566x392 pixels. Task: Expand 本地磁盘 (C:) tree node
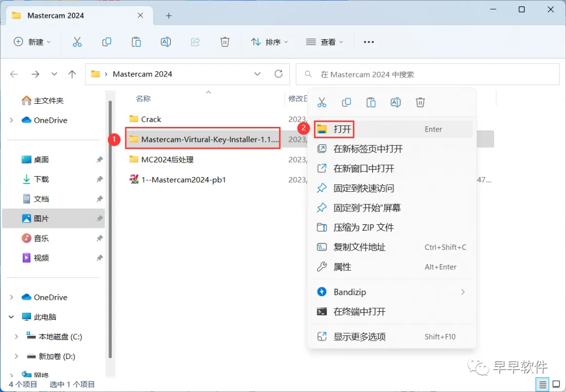16,336
